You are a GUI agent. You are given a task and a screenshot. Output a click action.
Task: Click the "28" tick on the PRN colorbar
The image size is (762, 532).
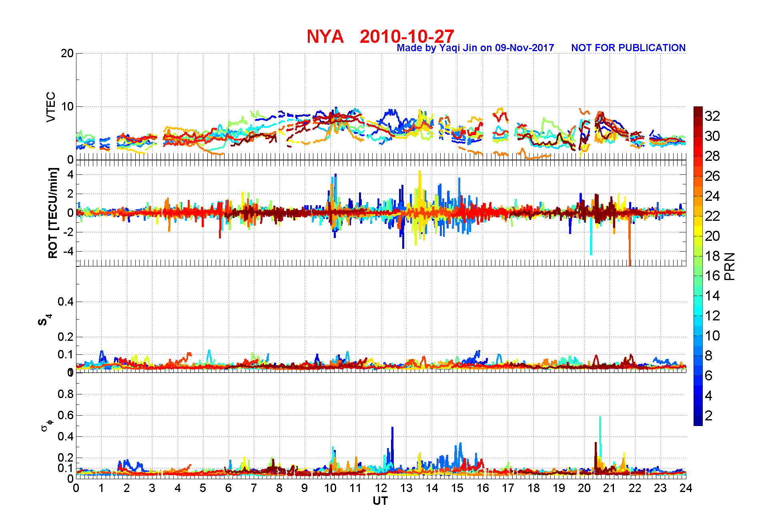(x=712, y=156)
